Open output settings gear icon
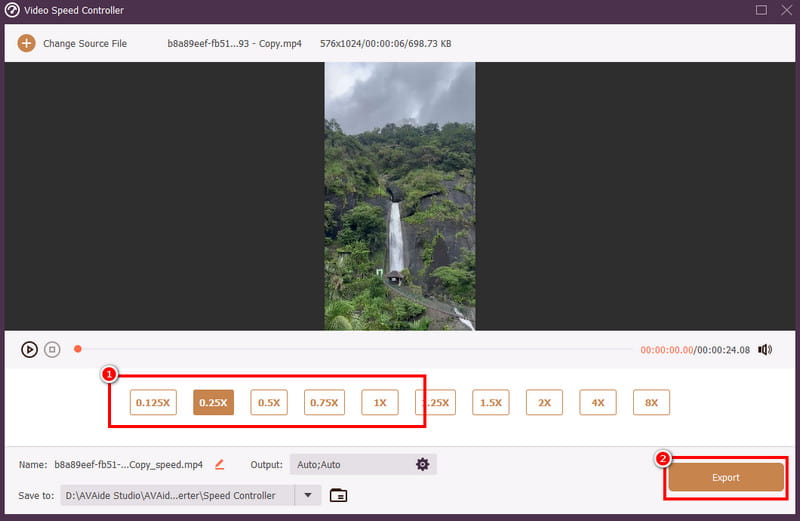The image size is (800, 521). (422, 464)
